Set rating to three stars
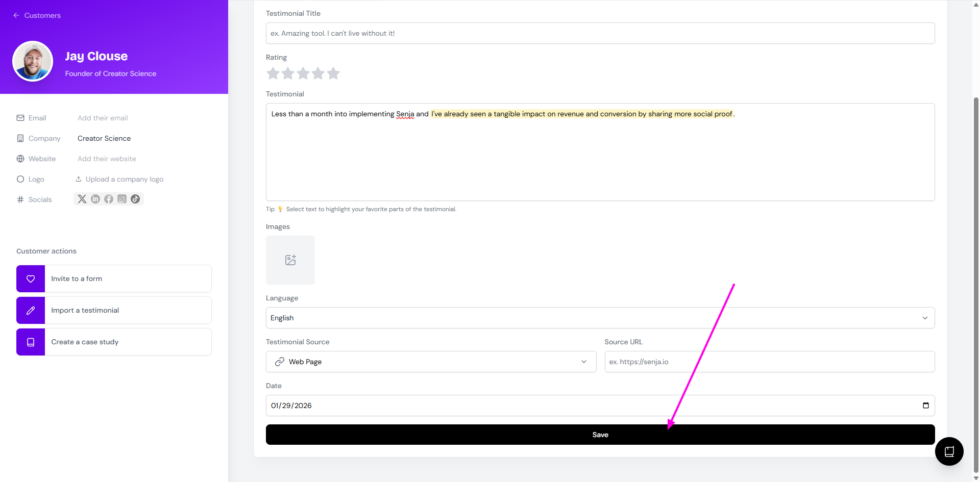Screen dimensions: 980x482 (303, 73)
